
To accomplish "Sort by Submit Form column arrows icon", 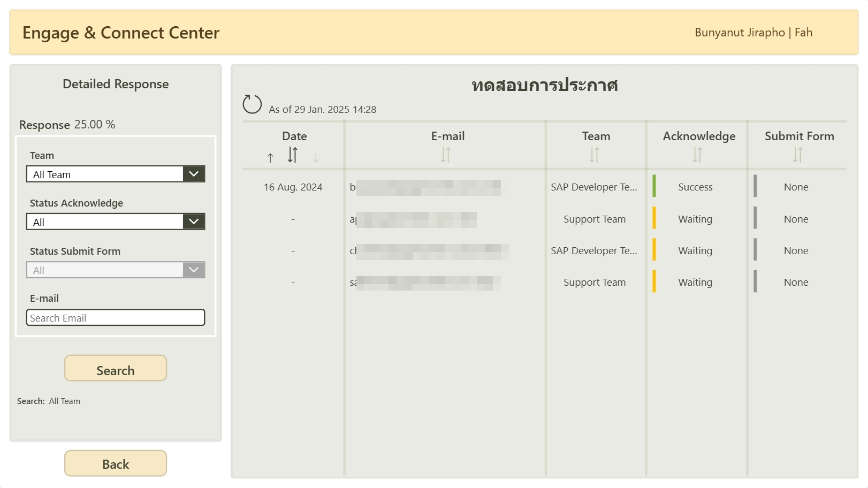I will (x=798, y=155).
